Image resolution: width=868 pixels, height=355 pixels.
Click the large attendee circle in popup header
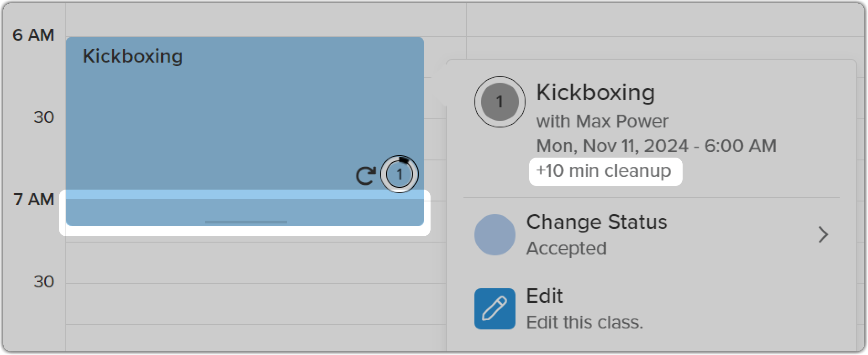point(500,102)
